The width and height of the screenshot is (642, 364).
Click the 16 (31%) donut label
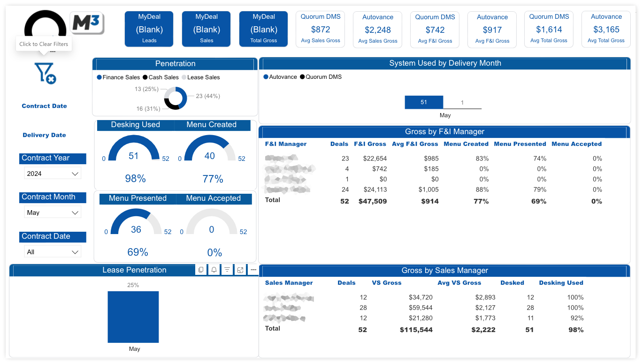click(x=148, y=109)
